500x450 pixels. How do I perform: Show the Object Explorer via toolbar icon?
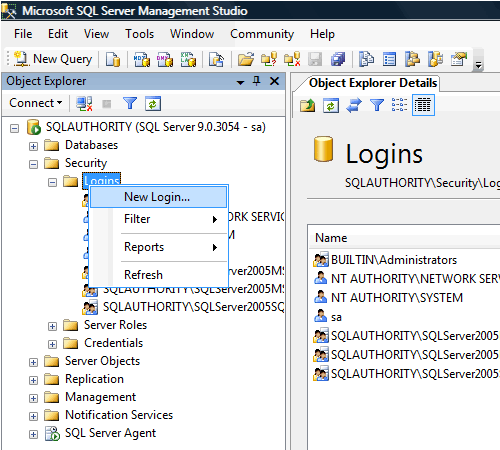(412, 59)
